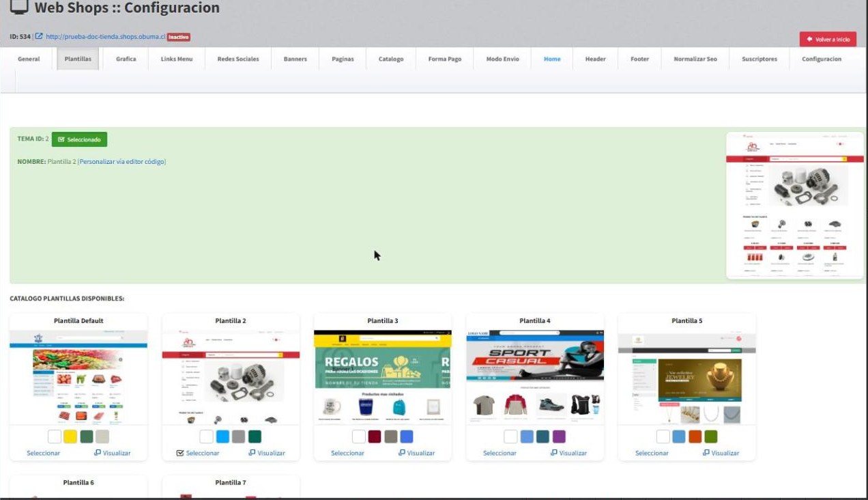
Task: Go to the Redes Sociales tab
Action: click(x=238, y=59)
